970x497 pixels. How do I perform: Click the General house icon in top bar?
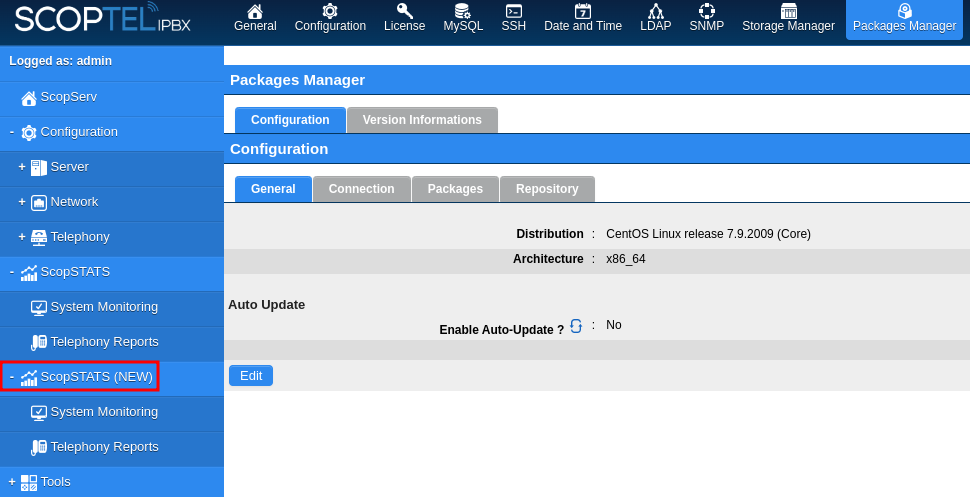(255, 11)
